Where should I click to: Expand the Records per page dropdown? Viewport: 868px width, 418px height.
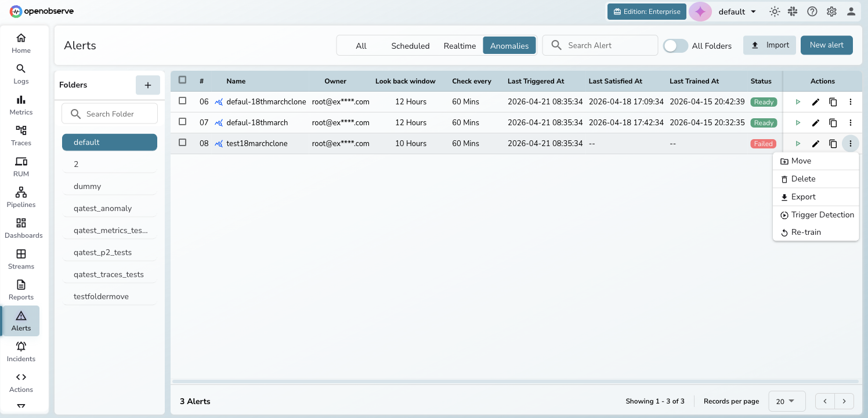click(786, 401)
